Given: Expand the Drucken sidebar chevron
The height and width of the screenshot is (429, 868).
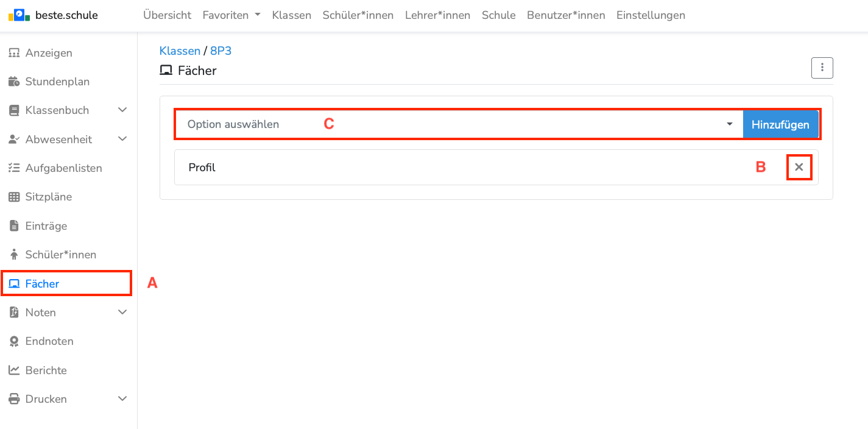Looking at the screenshot, I should 122,399.
